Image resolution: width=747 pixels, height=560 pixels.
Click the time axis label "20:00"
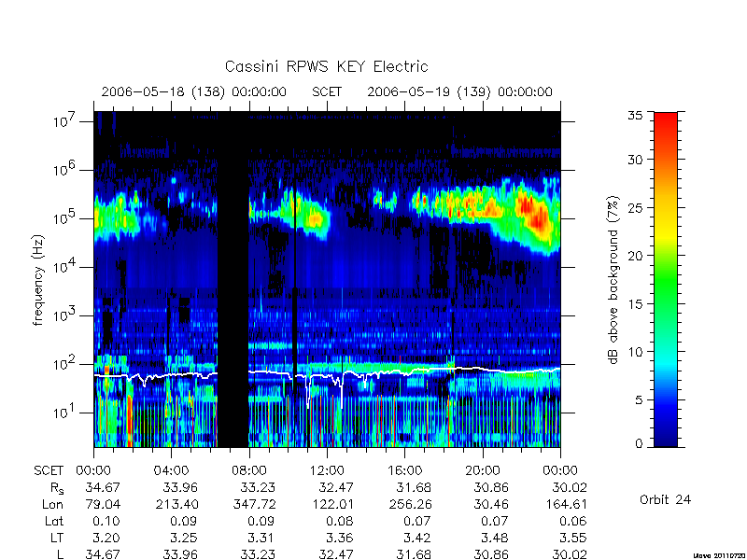click(483, 470)
